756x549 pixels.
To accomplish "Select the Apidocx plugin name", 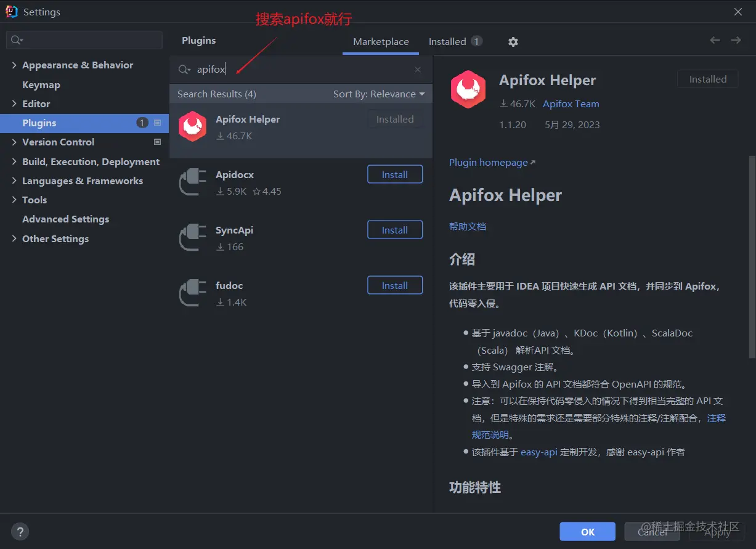I will coord(235,174).
